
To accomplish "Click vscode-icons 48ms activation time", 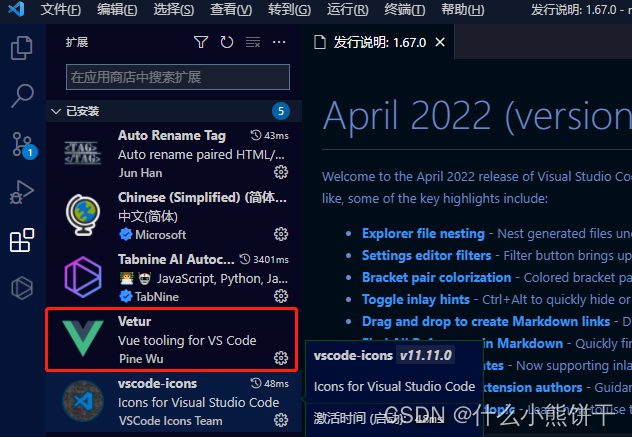I will (269, 383).
